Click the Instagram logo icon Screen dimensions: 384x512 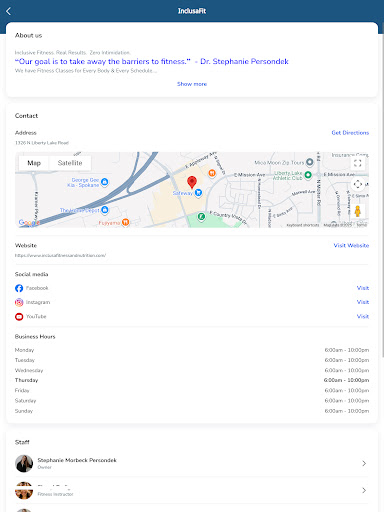(19, 302)
